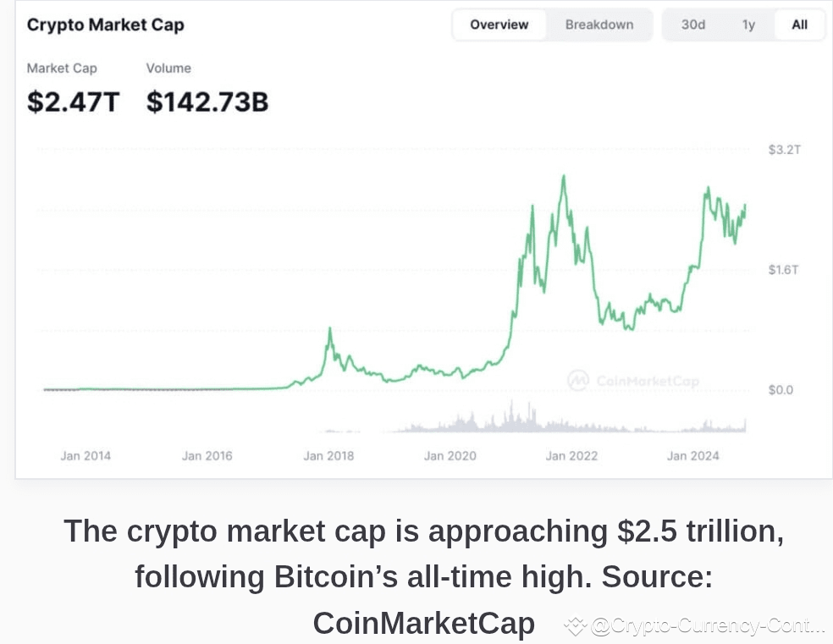Click the Jan 2022 x-axis label

[x=571, y=455]
